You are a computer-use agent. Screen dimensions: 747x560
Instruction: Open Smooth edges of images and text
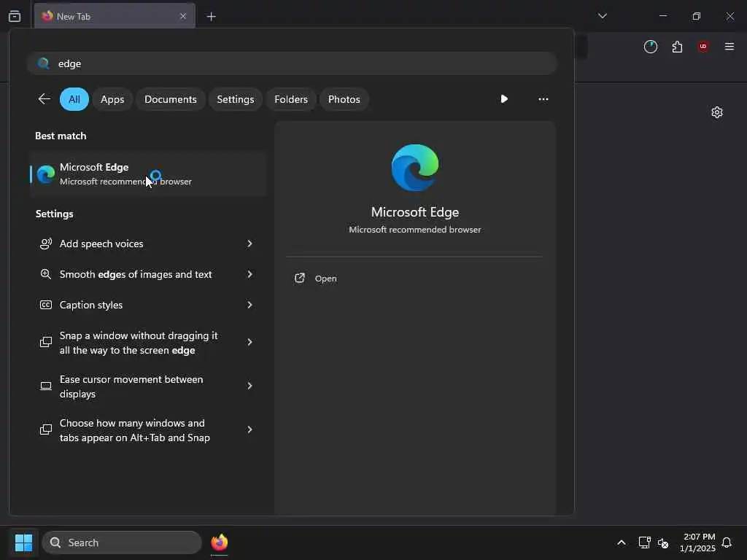pyautogui.click(x=147, y=274)
